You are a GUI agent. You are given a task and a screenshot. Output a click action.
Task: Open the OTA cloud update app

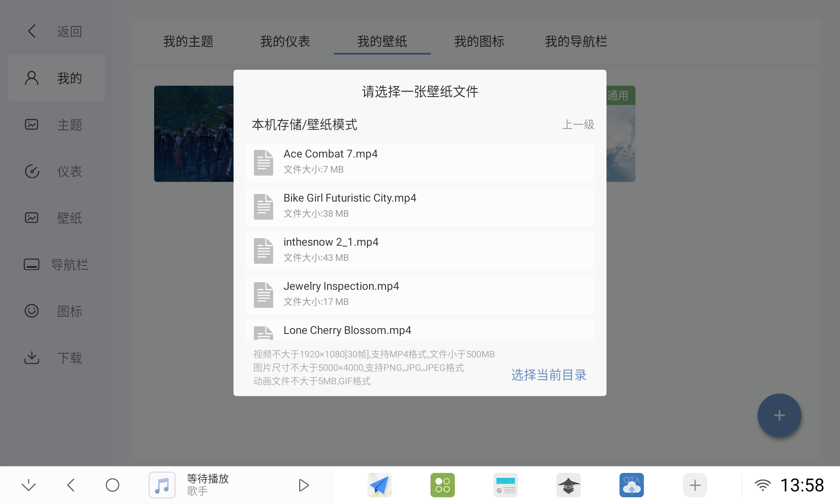pyautogui.click(x=632, y=485)
